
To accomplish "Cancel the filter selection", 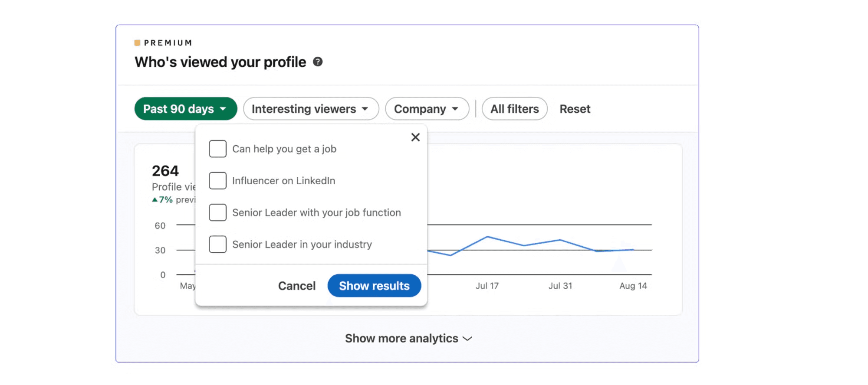I will pos(297,286).
